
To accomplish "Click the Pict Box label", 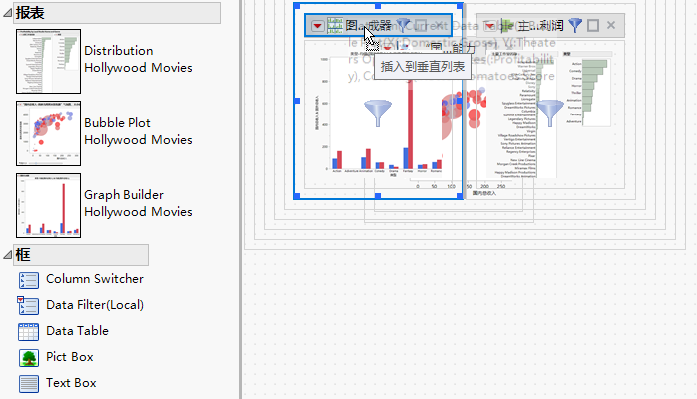I will click(70, 357).
